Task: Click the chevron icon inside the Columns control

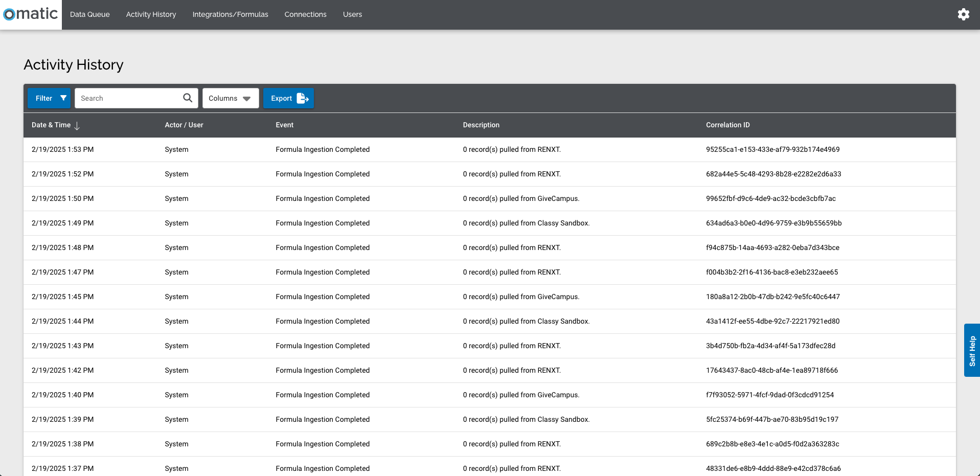Action: 246,98
